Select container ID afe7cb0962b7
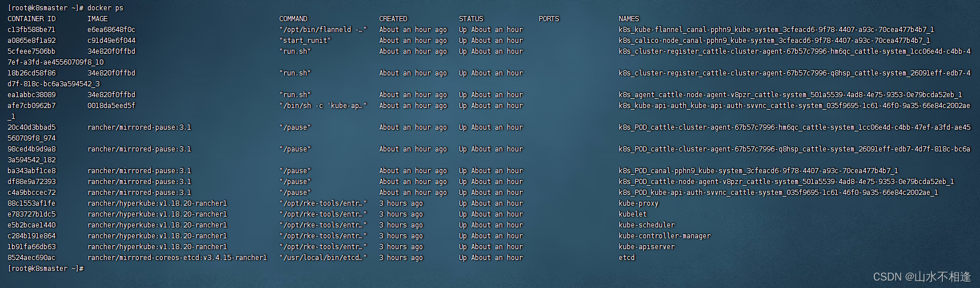 (x=31, y=106)
